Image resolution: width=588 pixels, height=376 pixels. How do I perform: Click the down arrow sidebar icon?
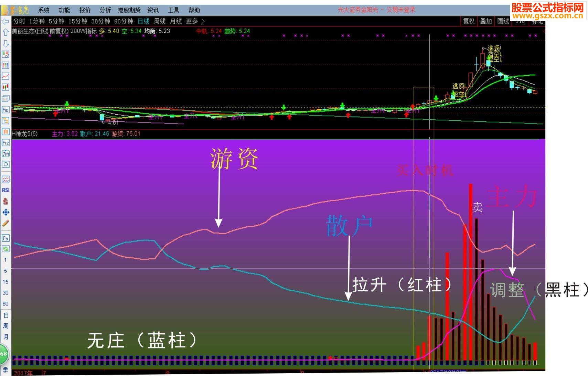tap(6, 43)
